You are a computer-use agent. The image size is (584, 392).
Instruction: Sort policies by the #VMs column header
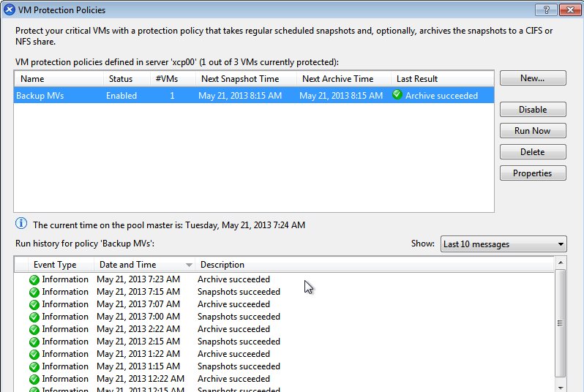coord(173,79)
